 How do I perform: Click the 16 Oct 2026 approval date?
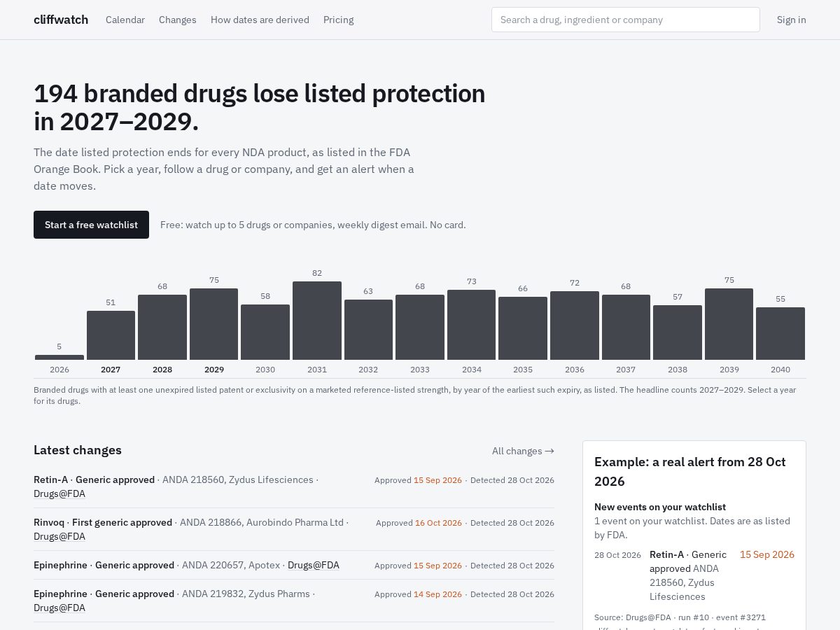pyautogui.click(x=438, y=523)
